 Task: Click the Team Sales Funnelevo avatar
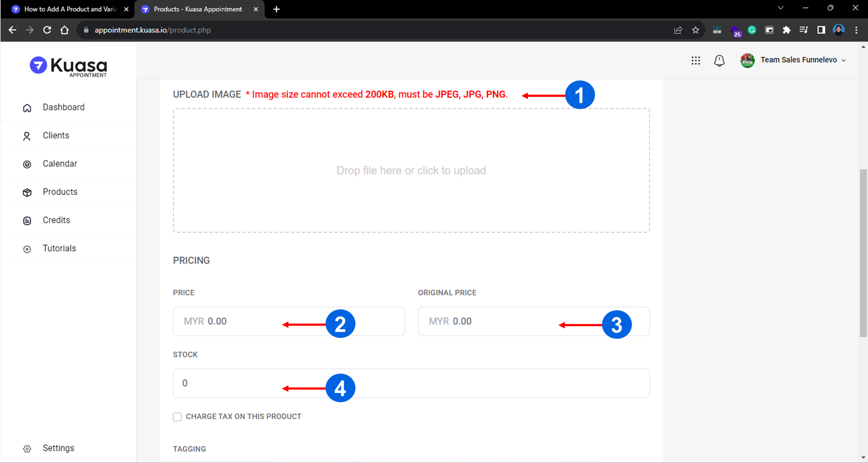pyautogui.click(x=747, y=60)
